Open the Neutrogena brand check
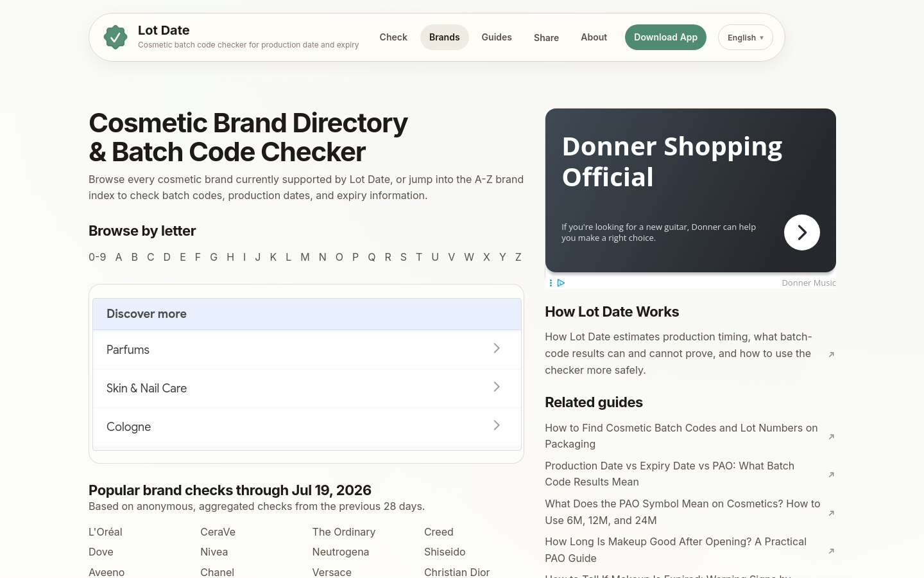Viewport: 924px width, 578px height. [x=341, y=552]
